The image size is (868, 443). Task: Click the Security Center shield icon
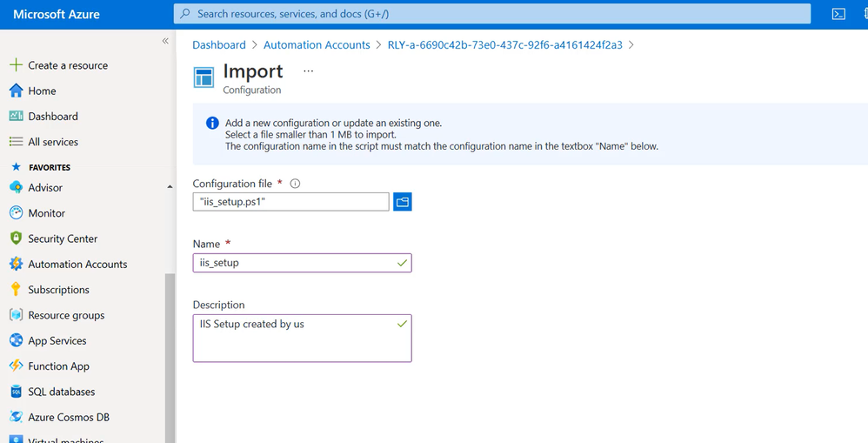tap(16, 238)
